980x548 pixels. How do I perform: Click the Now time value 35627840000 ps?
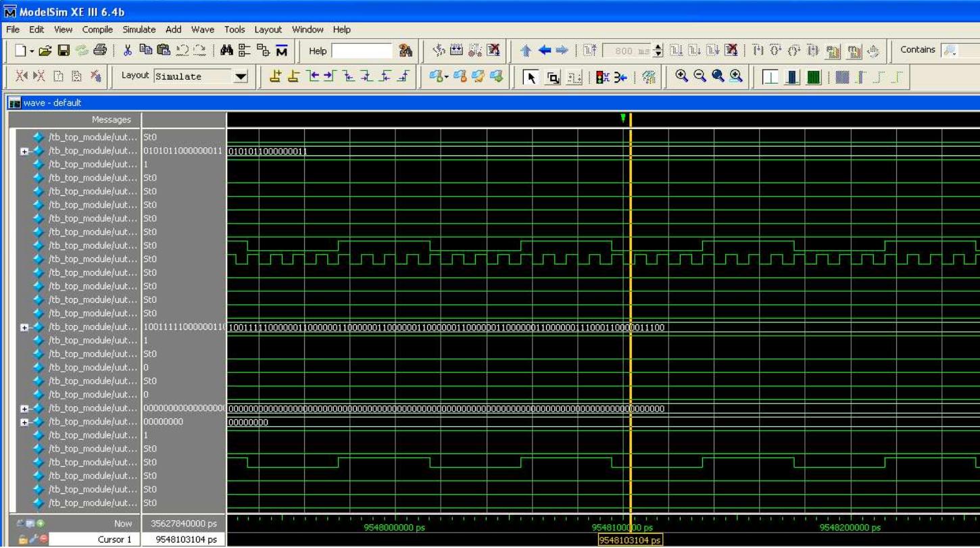click(x=183, y=524)
